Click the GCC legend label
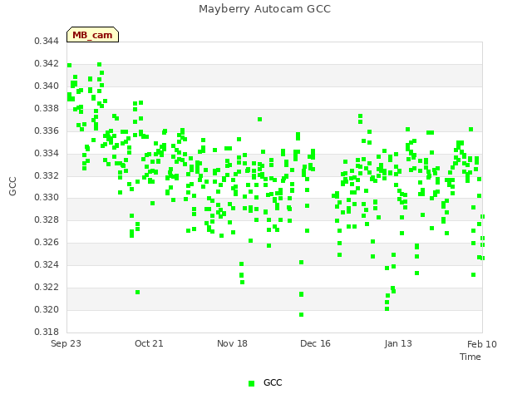This screenshot has height=399, width=532. [273, 382]
